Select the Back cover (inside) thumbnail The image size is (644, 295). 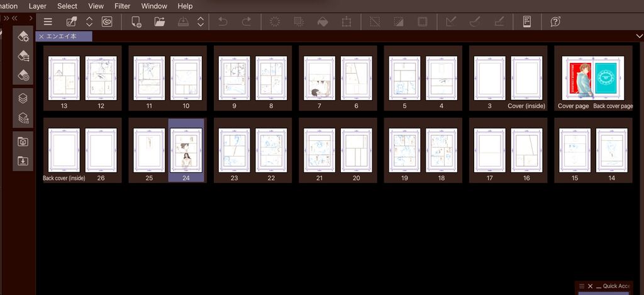(64, 150)
